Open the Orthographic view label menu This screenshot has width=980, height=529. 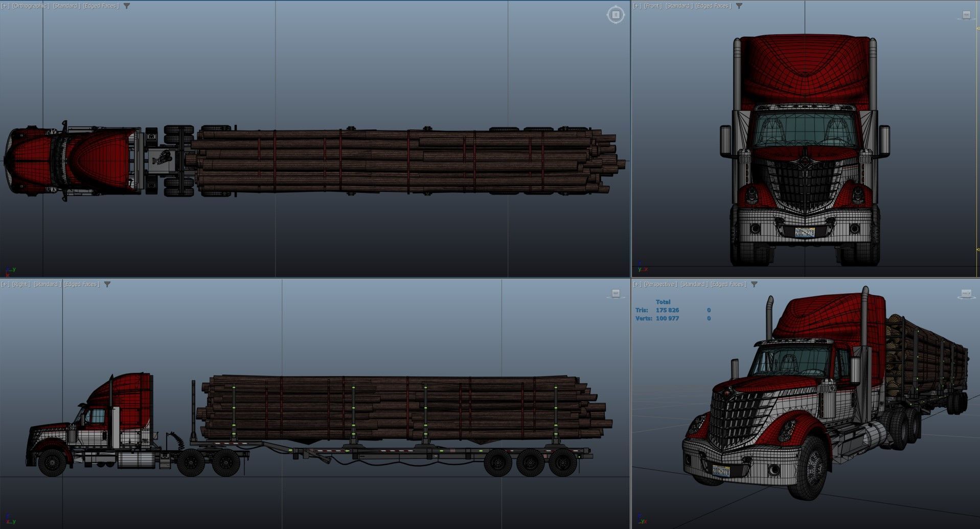pyautogui.click(x=31, y=6)
